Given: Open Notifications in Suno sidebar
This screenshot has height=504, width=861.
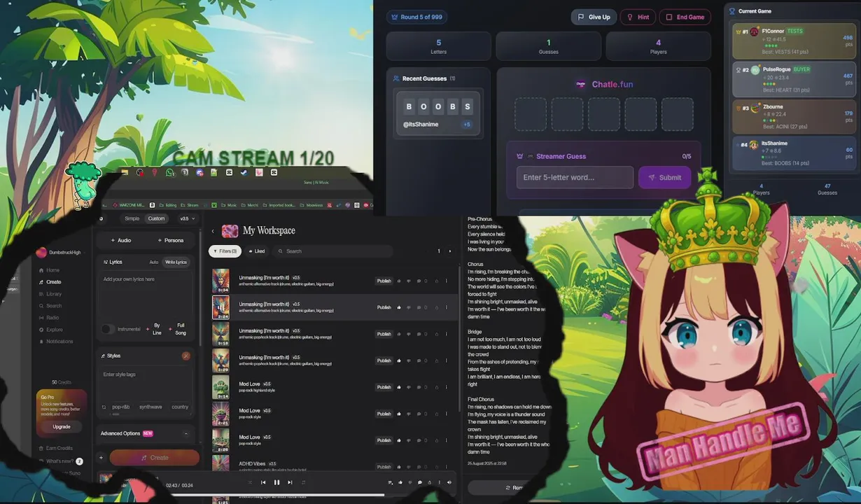Looking at the screenshot, I should coord(55,342).
